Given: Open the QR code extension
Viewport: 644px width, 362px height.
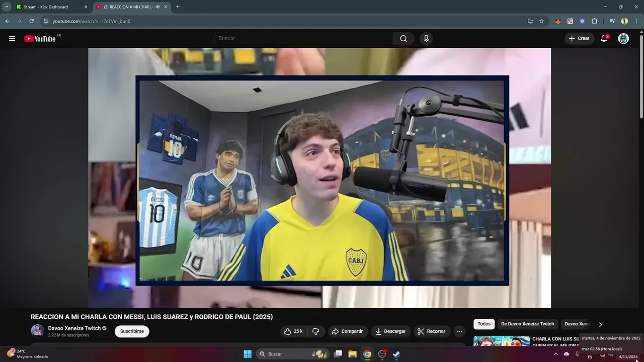Looking at the screenshot, I should pyautogui.click(x=570, y=21).
